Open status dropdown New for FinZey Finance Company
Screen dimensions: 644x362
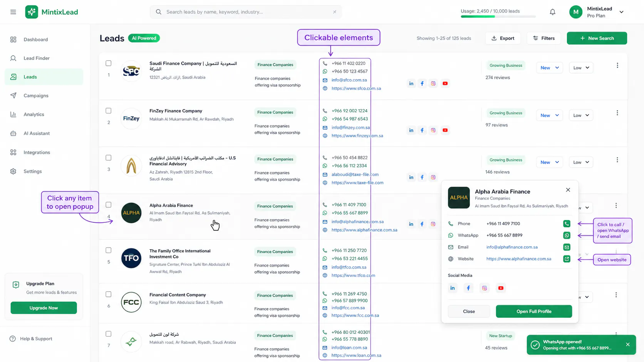tap(550, 115)
